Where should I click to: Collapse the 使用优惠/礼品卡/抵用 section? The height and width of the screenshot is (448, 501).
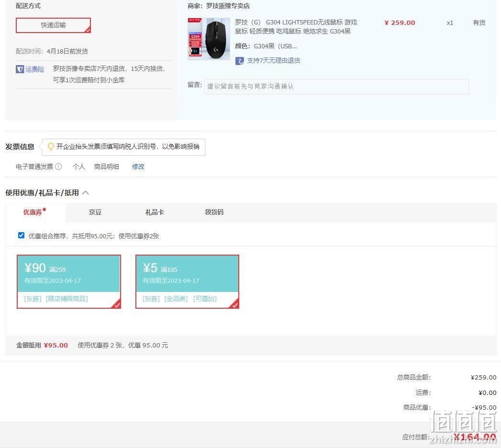coord(86,193)
